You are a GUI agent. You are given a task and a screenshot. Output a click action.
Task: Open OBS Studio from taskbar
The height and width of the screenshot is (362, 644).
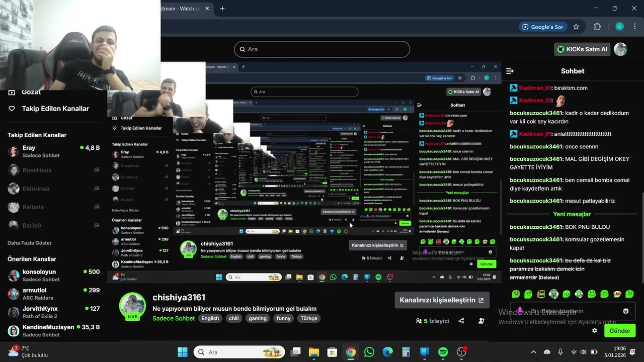[461, 352]
